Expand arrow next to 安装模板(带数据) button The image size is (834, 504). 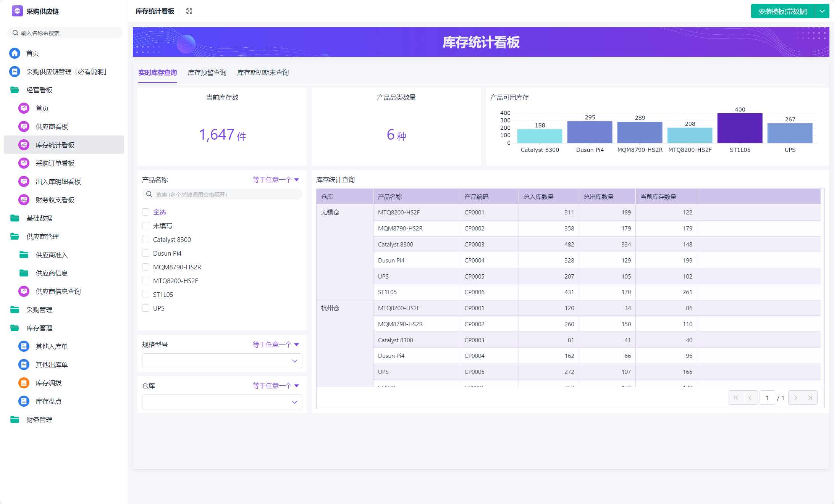click(822, 11)
